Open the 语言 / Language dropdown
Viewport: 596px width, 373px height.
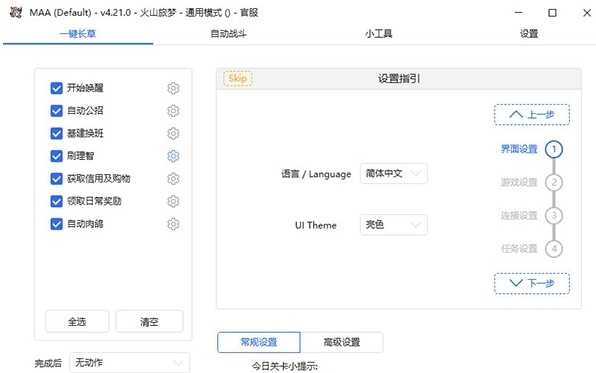(394, 173)
